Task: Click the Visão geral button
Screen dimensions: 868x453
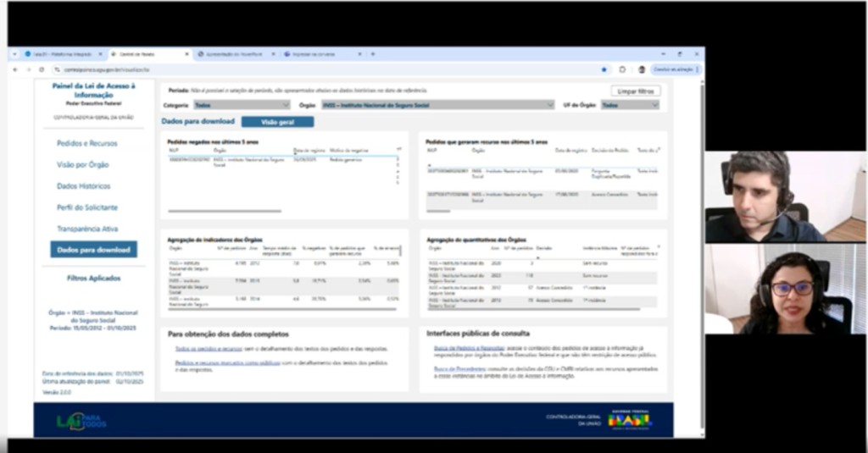Action: tap(277, 122)
